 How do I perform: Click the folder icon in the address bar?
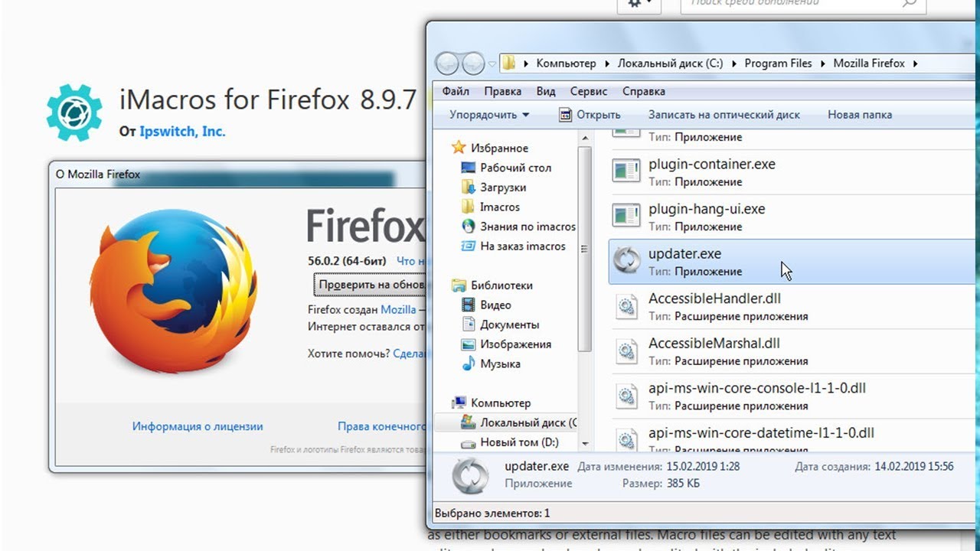pos(508,64)
